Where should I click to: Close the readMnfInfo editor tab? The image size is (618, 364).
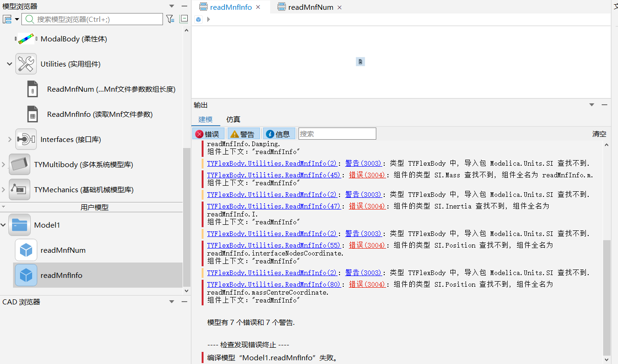point(258,7)
